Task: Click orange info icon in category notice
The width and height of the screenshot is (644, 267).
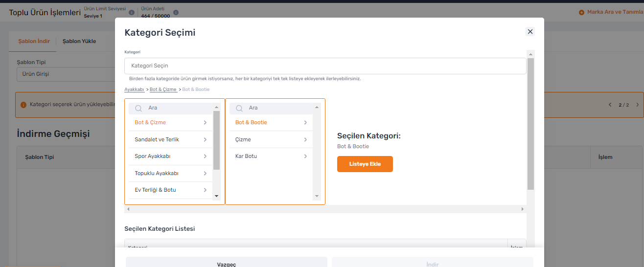Action: (x=23, y=105)
